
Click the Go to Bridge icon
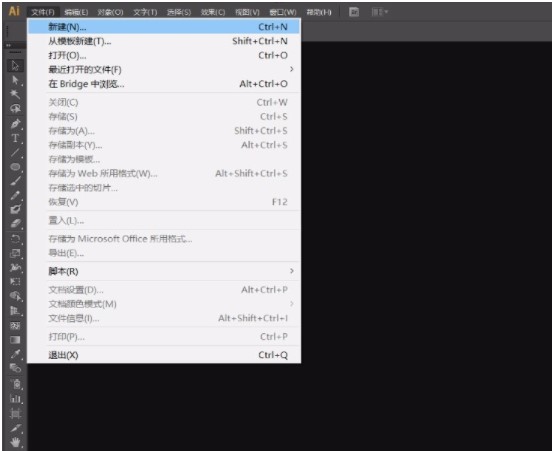(x=354, y=12)
